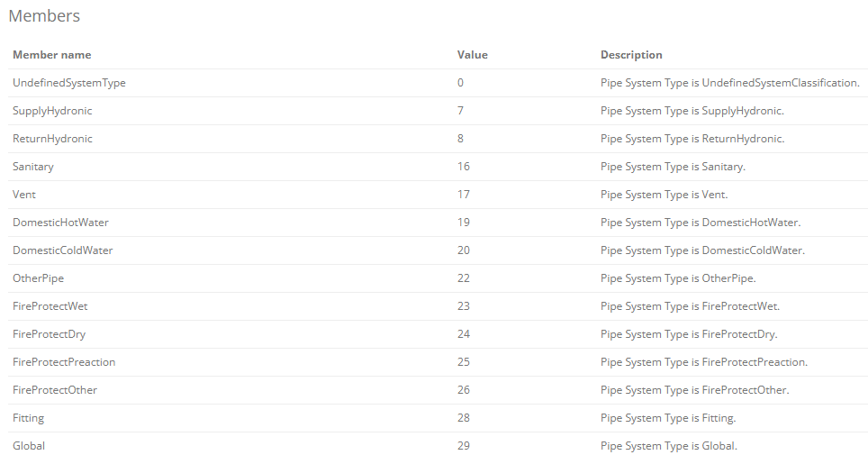Select the UndefinedSystemType member name

pos(69,83)
